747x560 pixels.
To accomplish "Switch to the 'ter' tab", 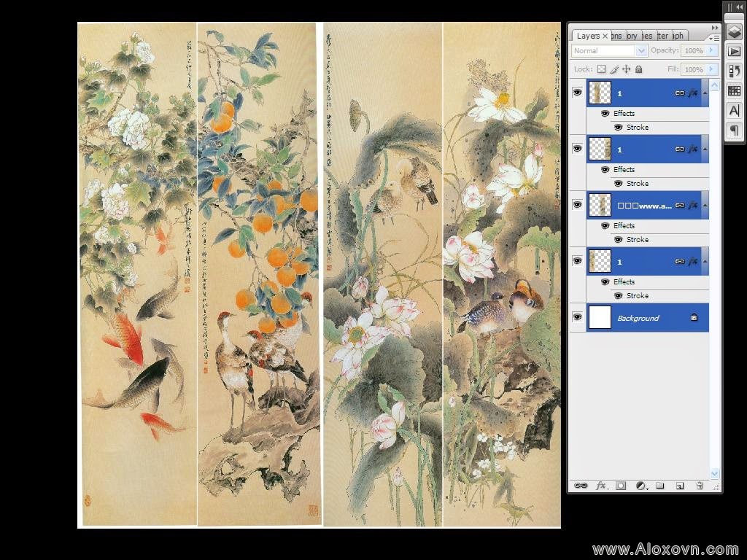I will 663,36.
